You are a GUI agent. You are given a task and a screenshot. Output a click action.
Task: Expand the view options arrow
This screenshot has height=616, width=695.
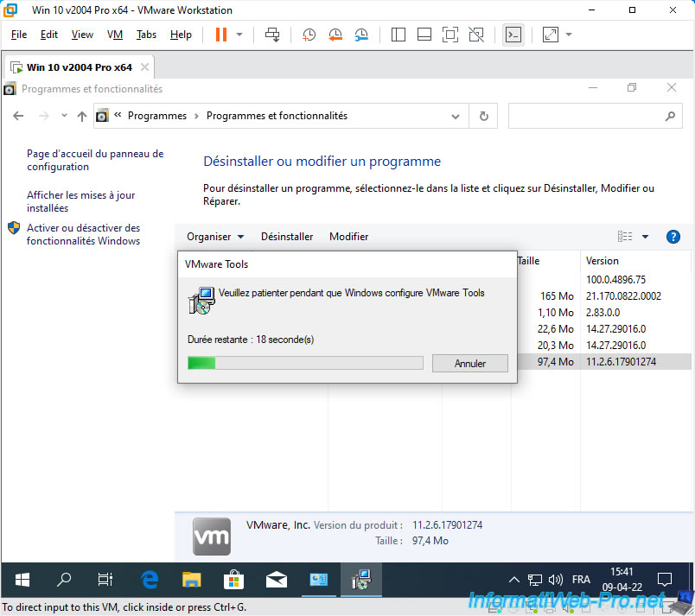tap(646, 237)
